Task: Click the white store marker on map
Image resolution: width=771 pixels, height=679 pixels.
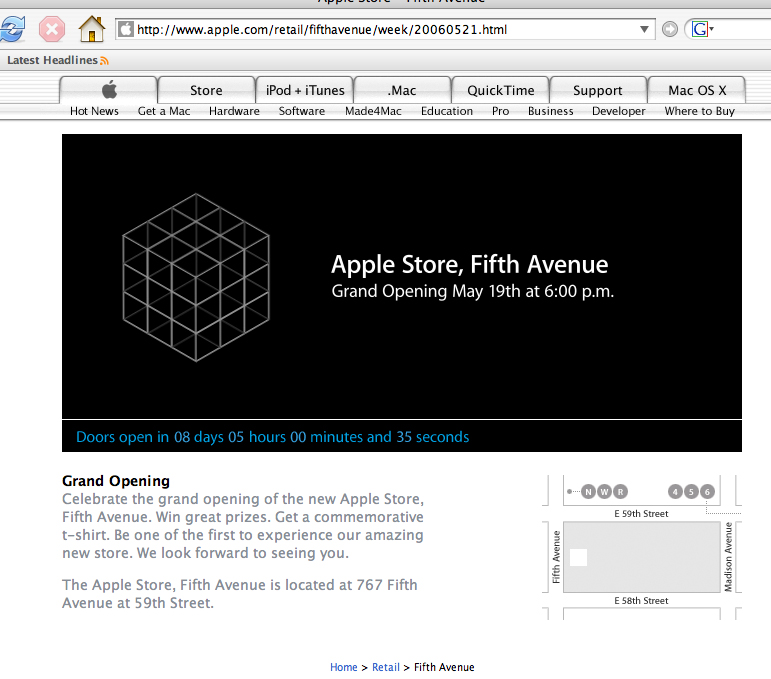Action: click(x=578, y=557)
